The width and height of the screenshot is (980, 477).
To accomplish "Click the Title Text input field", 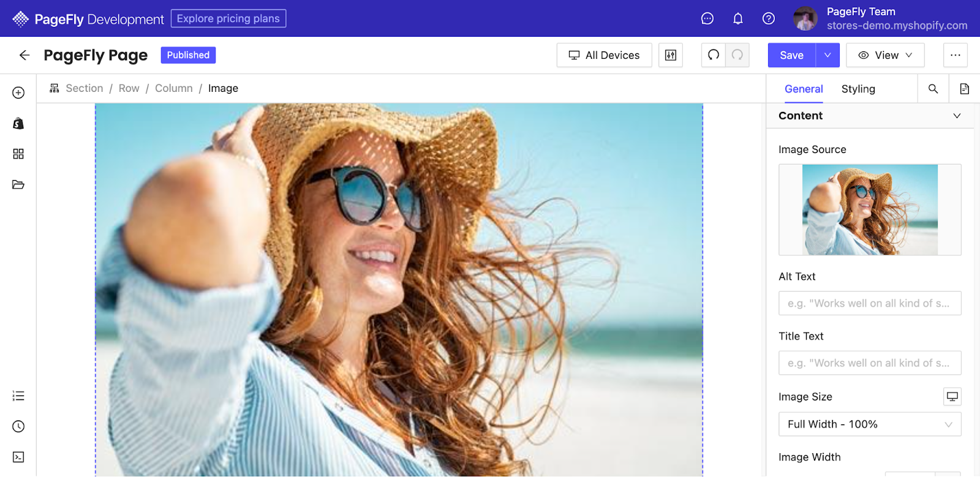I will 870,363.
